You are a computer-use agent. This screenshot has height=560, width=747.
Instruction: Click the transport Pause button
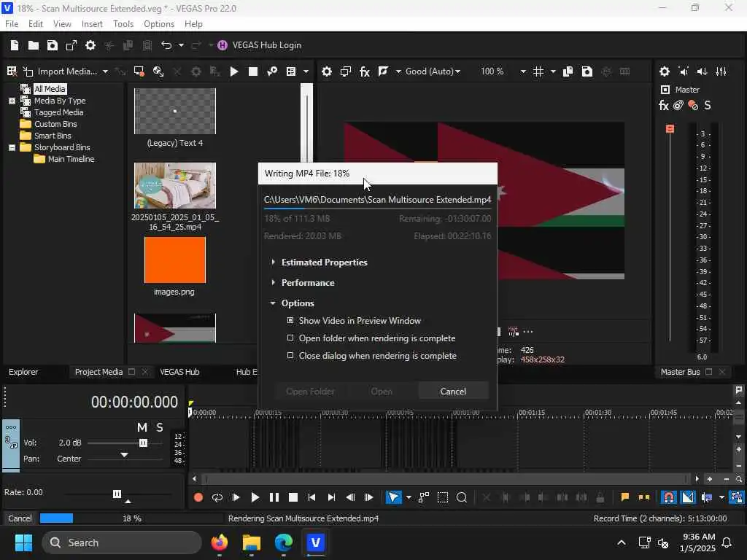(274, 497)
